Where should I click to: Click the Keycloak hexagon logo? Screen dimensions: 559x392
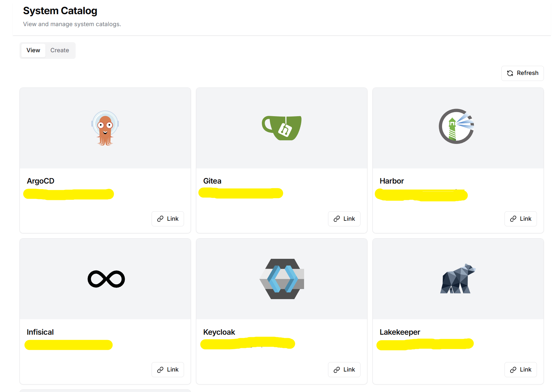coord(282,279)
